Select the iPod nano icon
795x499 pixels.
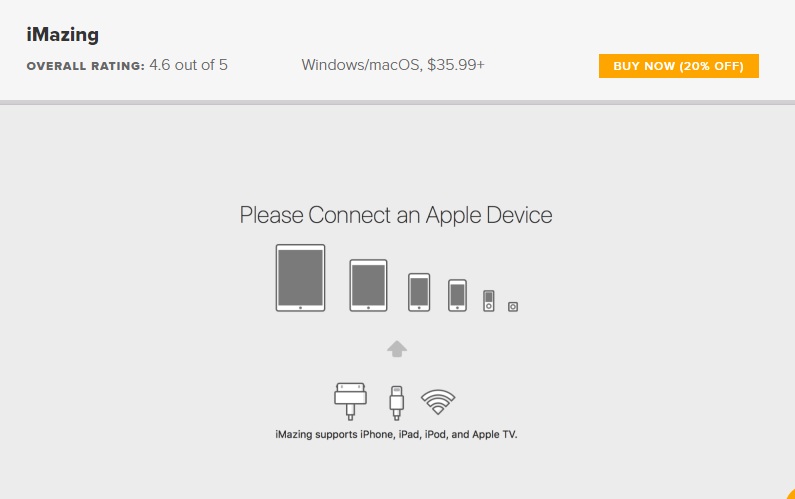488,301
